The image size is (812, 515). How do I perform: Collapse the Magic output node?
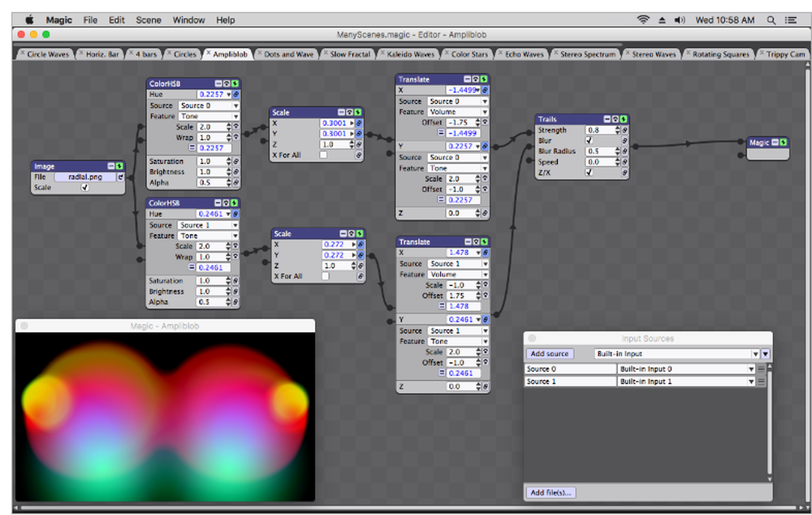pos(775,142)
